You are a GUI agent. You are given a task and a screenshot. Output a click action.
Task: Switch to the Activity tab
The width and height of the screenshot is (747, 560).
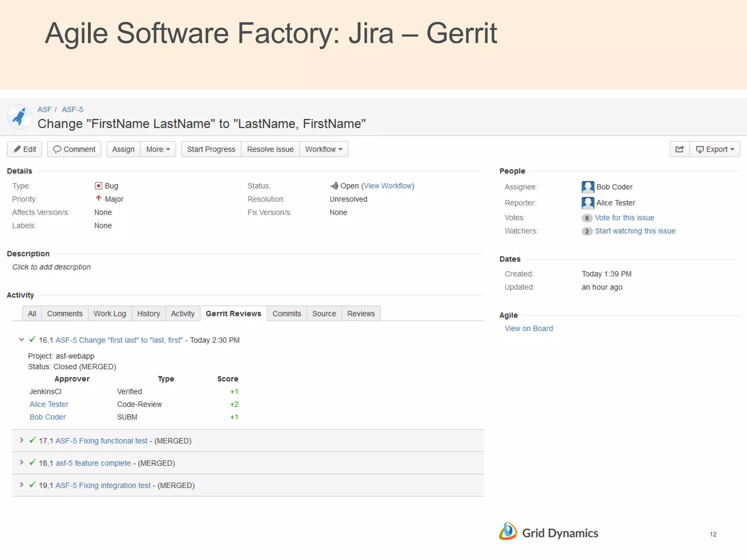[183, 314]
